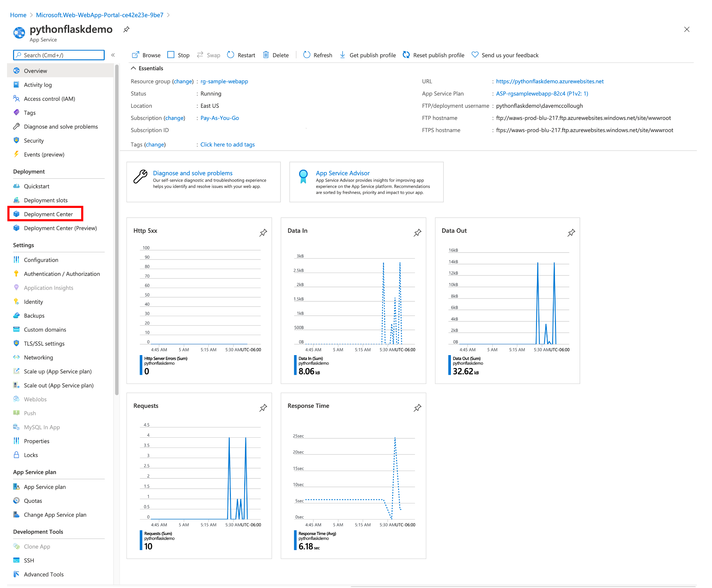The width and height of the screenshot is (712, 588).
Task: Click the sidebar vertical scrollbar
Action: pyautogui.click(x=116, y=228)
